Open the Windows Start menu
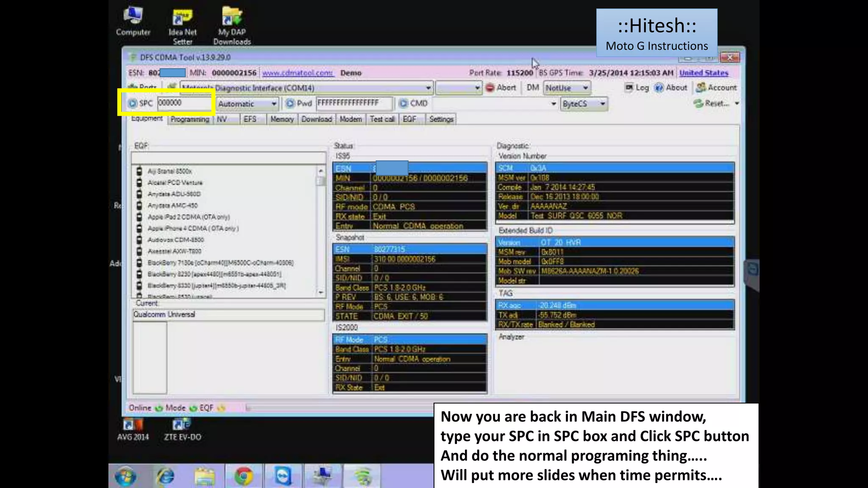Viewport: 868px width, 488px height. [x=125, y=476]
